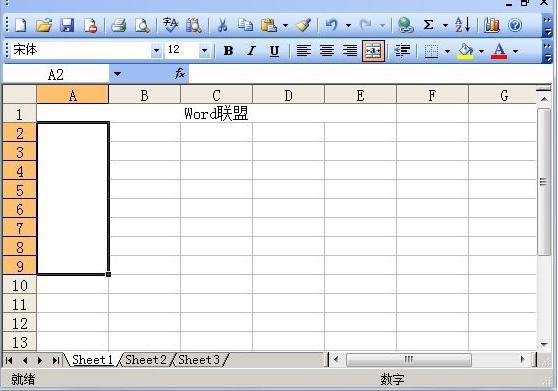Screen dimensions: 558x391
Task: Expand the Name Box dropdown arrow
Action: pos(117,74)
